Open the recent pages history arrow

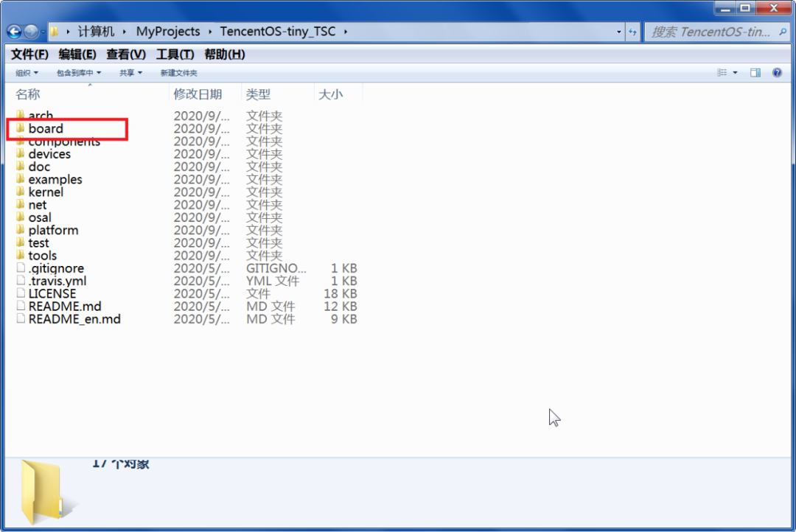tap(43, 32)
